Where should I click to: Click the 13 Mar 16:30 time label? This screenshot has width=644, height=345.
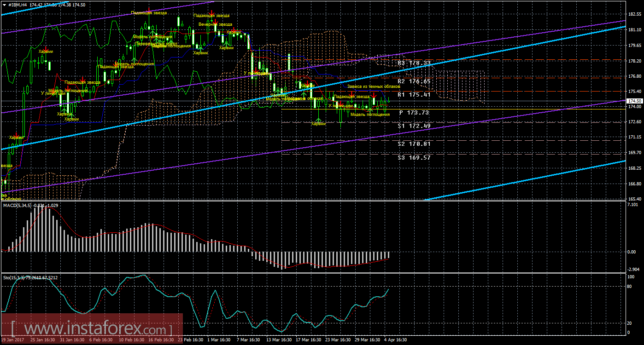279,340
